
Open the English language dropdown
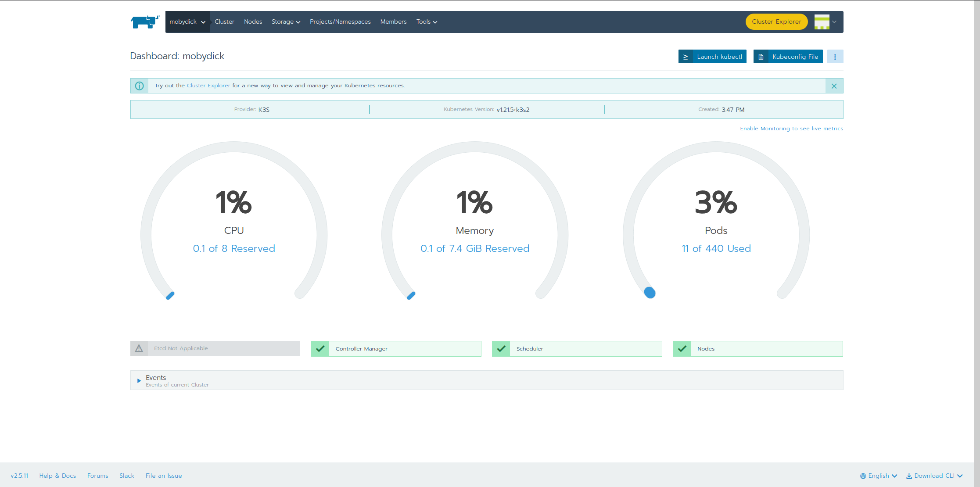[879, 476]
